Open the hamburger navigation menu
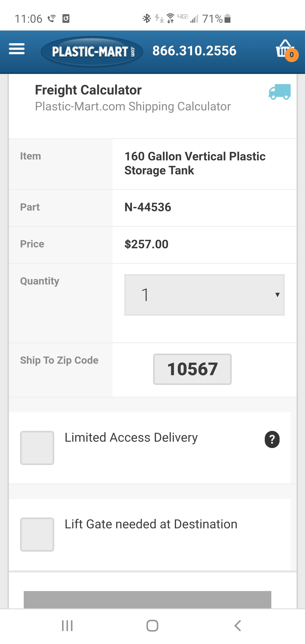The height and width of the screenshot is (644, 305). pos(17,49)
